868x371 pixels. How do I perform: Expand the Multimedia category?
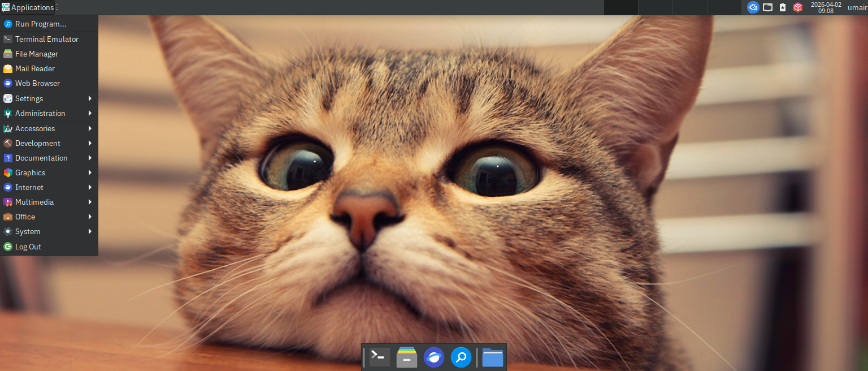[x=49, y=202]
